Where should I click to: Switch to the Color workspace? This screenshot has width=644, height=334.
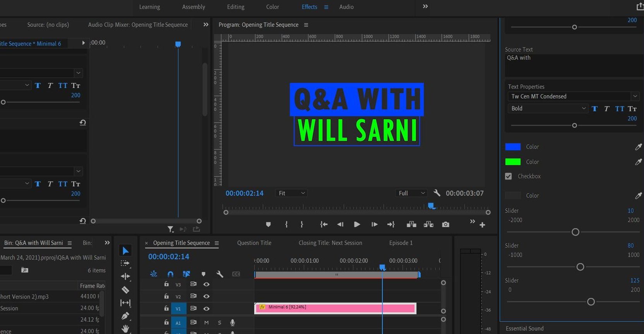(272, 7)
